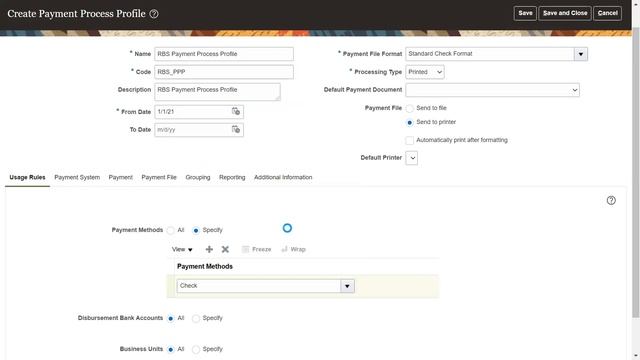Image resolution: width=640 pixels, height=360 pixels.
Task: Enable Automatically print after formatting
Action: point(409,140)
